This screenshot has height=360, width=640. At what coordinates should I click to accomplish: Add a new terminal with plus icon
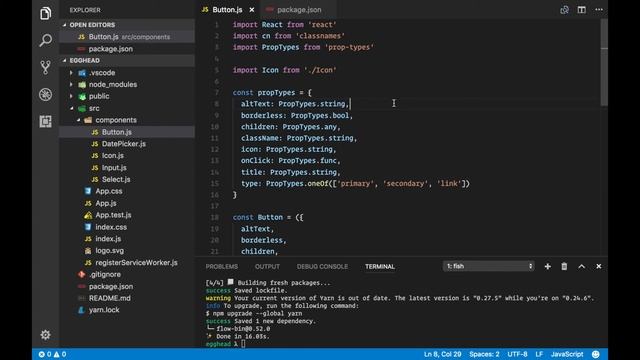548,266
